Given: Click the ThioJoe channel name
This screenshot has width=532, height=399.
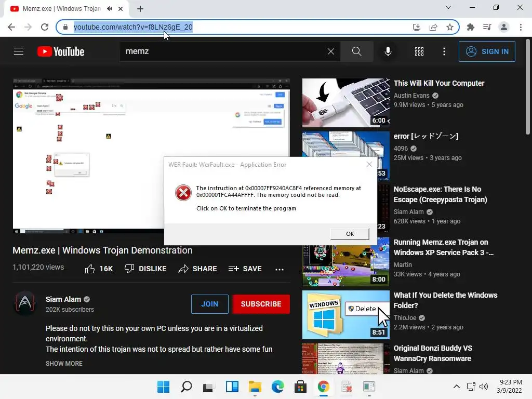Looking at the screenshot, I should (x=405, y=317).
